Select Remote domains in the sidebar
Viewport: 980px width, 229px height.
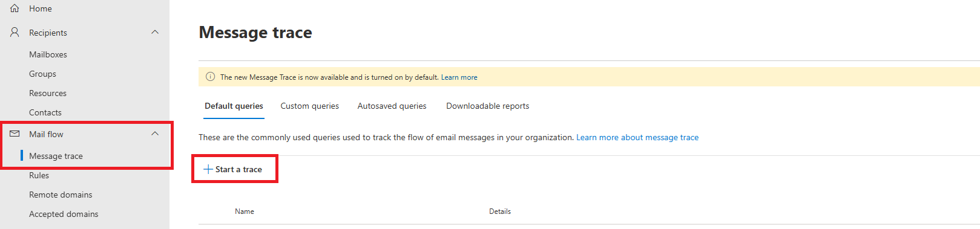tap(61, 195)
